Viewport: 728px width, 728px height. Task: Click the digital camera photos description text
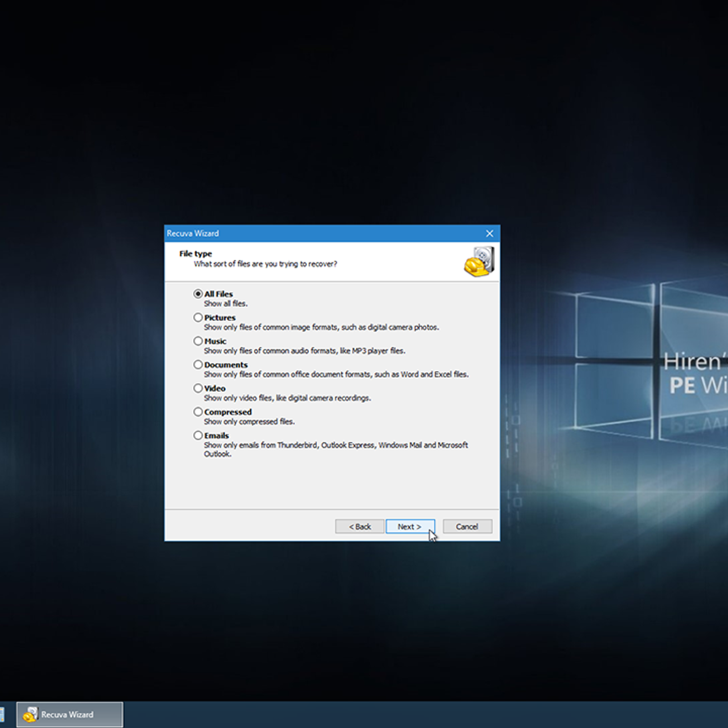pyautogui.click(x=322, y=327)
